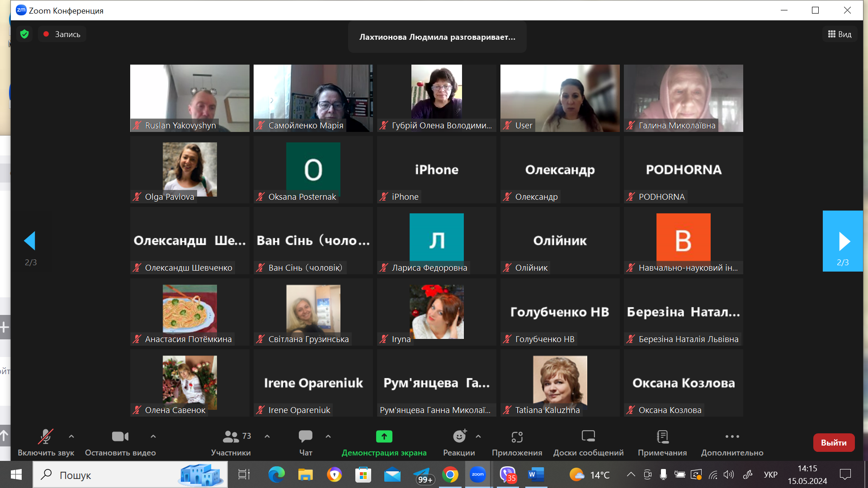Click the green encryption shield icon

(25, 34)
